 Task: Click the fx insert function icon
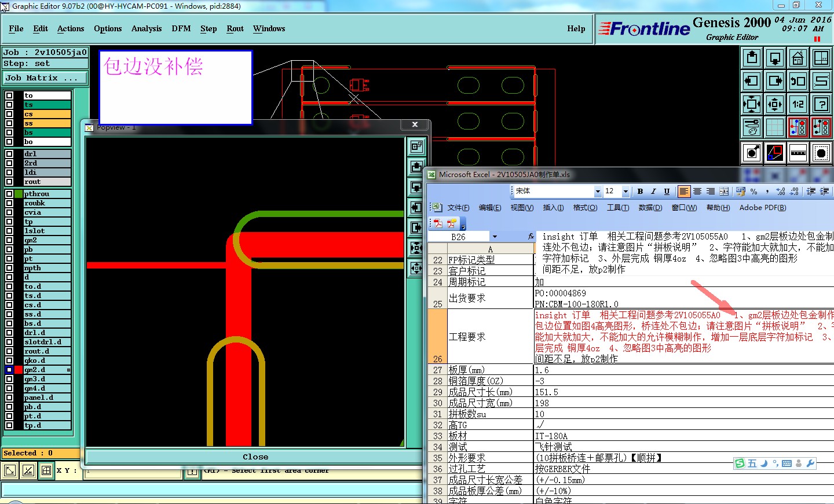click(x=531, y=237)
